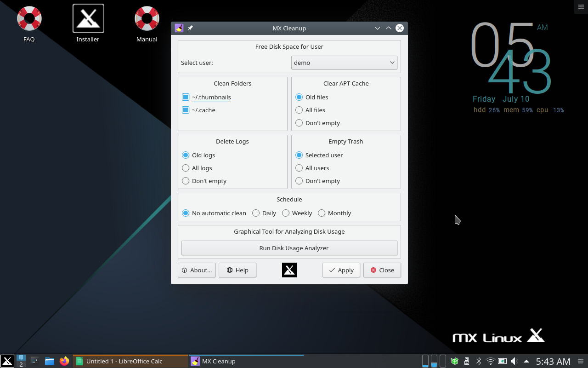Click the package updater icon in system tray
The width and height of the screenshot is (588, 368).
pyautogui.click(x=454, y=361)
